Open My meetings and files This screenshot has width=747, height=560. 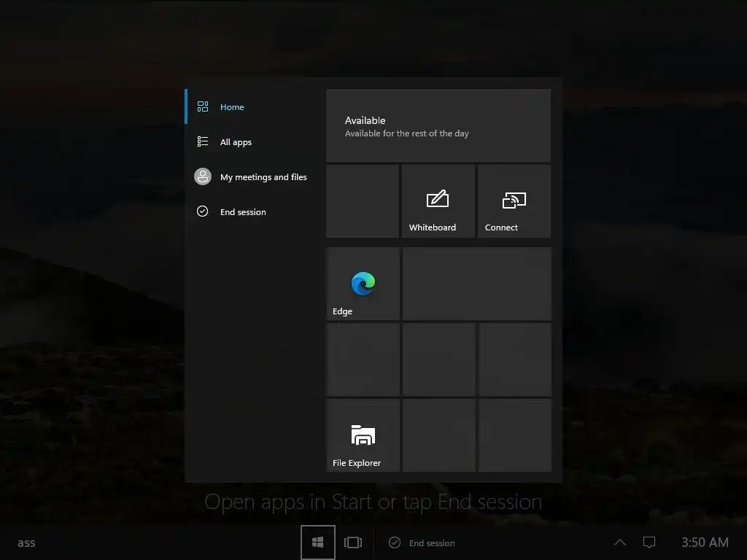coord(255,176)
